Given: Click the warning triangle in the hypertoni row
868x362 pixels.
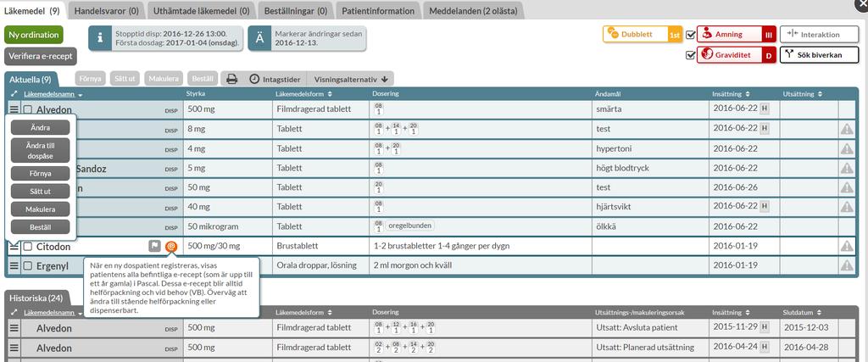Looking at the screenshot, I should [x=847, y=149].
